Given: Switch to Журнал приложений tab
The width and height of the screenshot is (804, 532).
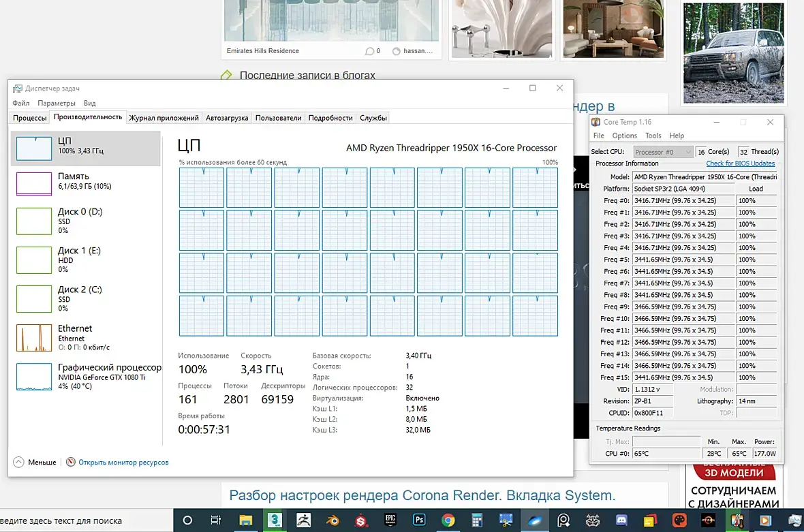Looking at the screenshot, I should [x=164, y=118].
